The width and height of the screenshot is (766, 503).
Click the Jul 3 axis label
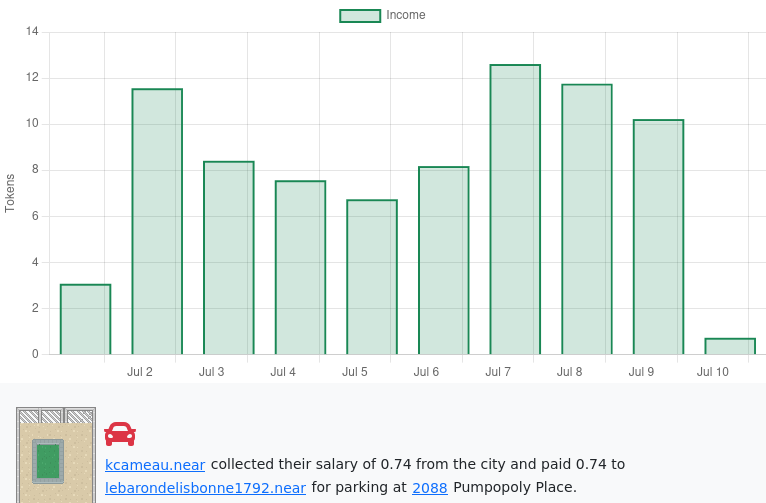[x=212, y=372]
